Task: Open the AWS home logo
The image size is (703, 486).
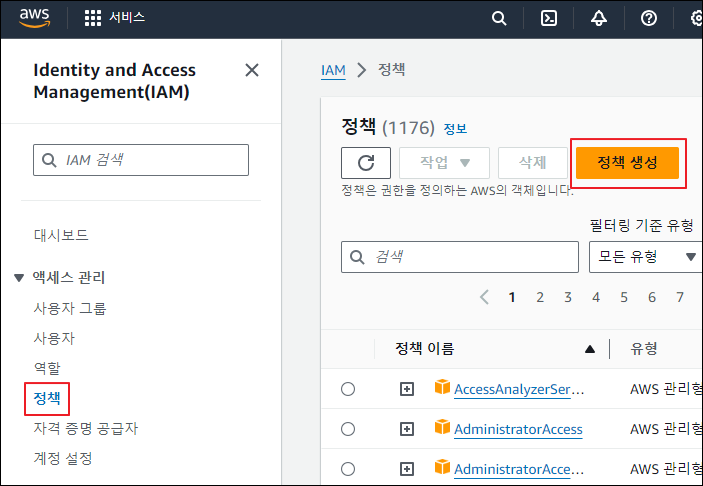Action: click(x=35, y=18)
